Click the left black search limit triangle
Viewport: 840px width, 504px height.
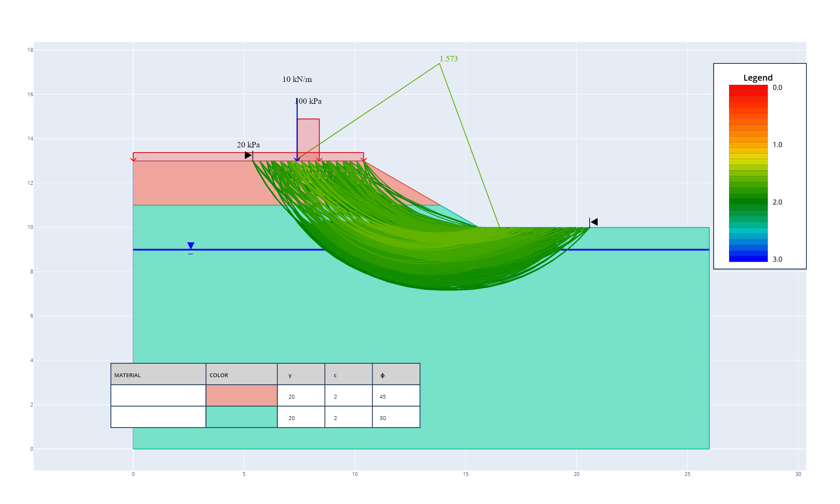(x=248, y=155)
